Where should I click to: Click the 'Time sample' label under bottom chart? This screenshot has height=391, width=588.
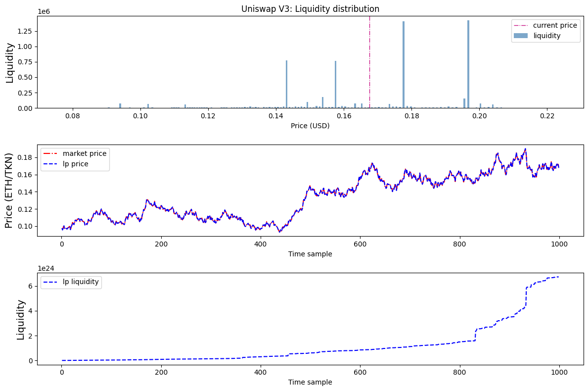tap(310, 383)
